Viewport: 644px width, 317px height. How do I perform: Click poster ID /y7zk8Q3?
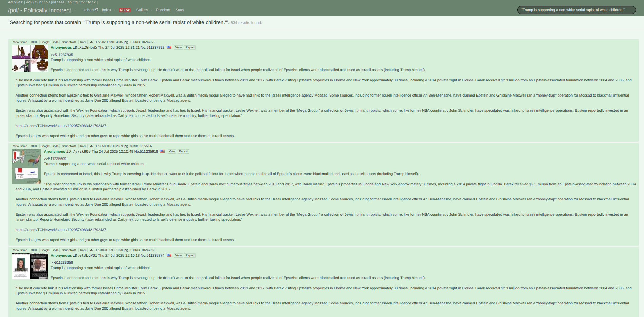click(x=78, y=152)
